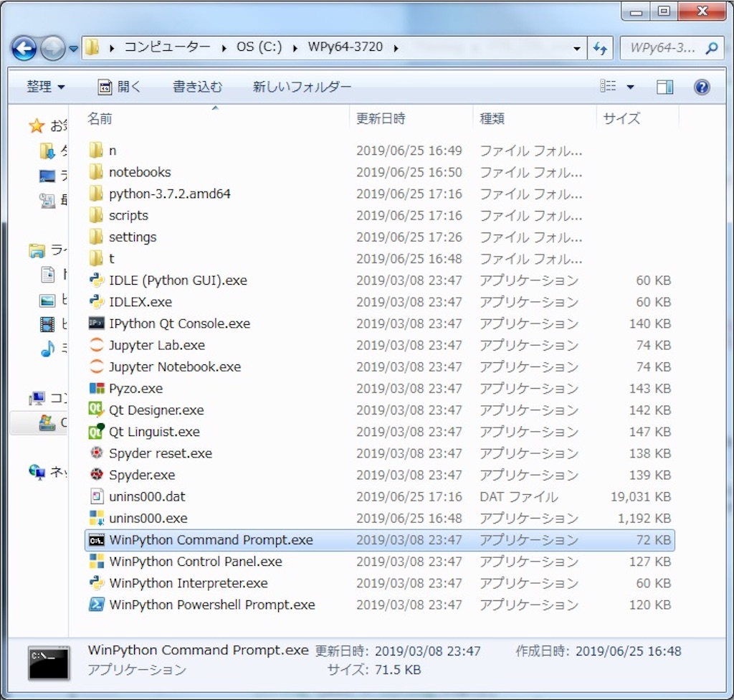Select the Pyzo.exe icon
The width and height of the screenshot is (734, 700).
(x=96, y=389)
